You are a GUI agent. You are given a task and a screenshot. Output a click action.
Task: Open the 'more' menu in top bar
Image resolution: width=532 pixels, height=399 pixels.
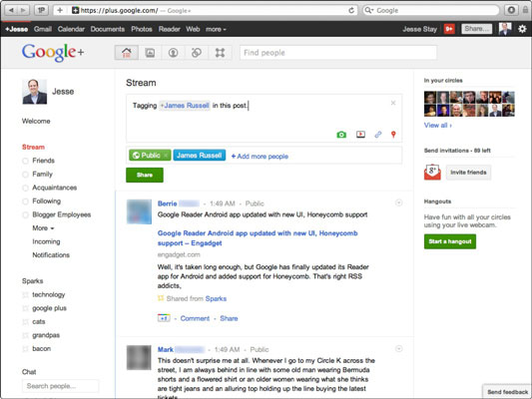[x=216, y=29]
